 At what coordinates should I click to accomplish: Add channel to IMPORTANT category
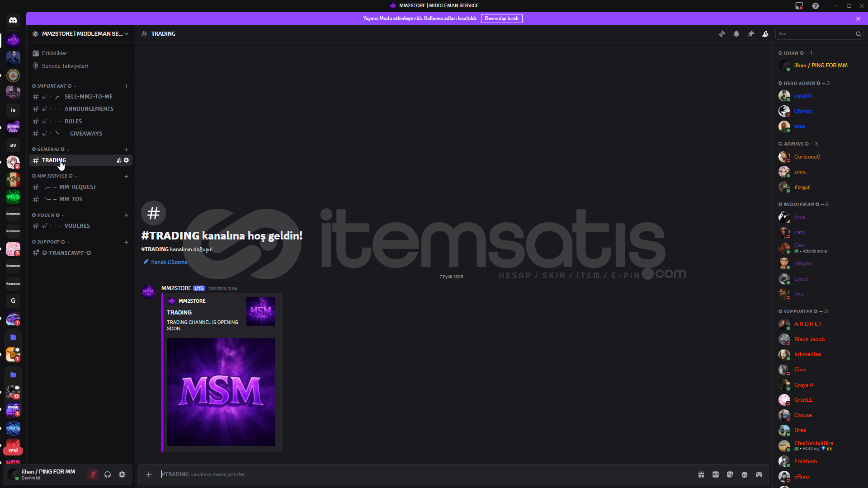[x=127, y=86]
